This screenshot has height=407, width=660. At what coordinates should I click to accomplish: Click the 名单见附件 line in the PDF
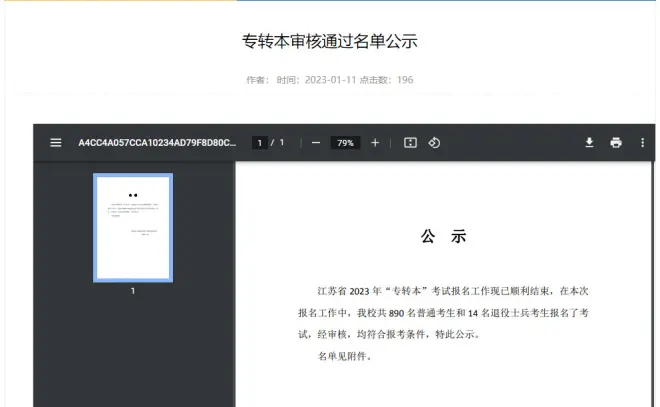(x=345, y=356)
